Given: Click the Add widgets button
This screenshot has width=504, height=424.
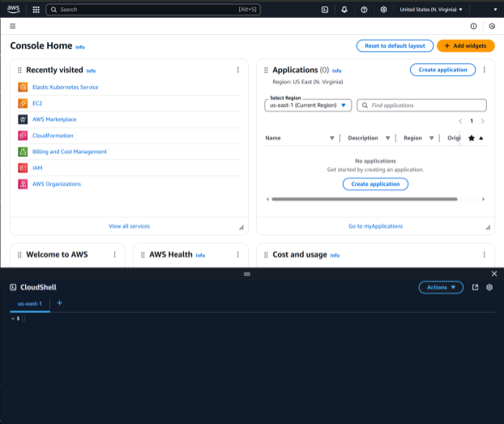Looking at the screenshot, I should pos(465,45).
